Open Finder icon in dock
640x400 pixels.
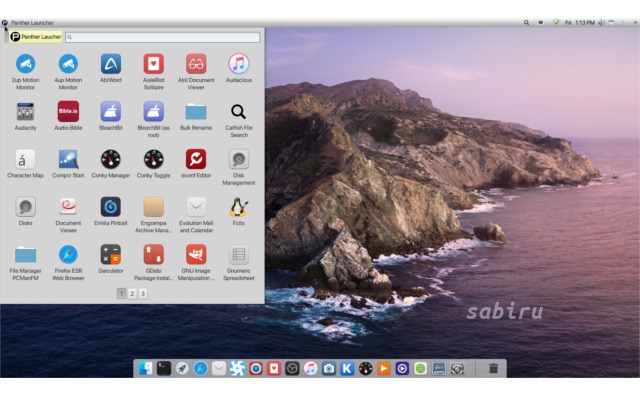coord(146,369)
